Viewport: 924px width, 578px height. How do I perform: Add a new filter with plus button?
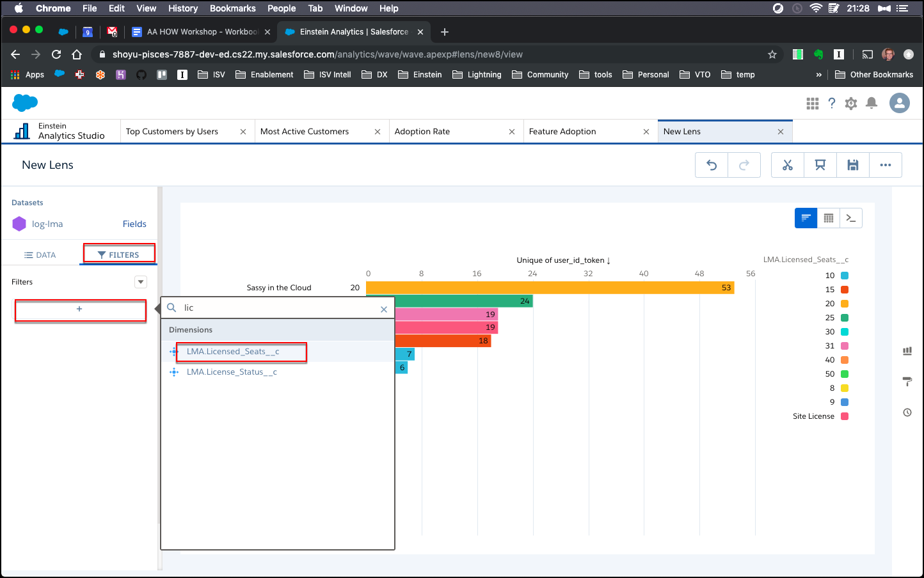pos(80,309)
